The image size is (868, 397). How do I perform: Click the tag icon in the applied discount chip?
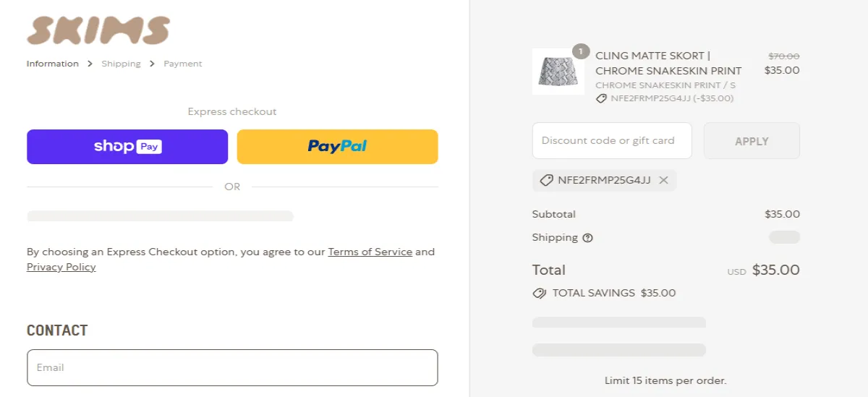click(x=546, y=180)
